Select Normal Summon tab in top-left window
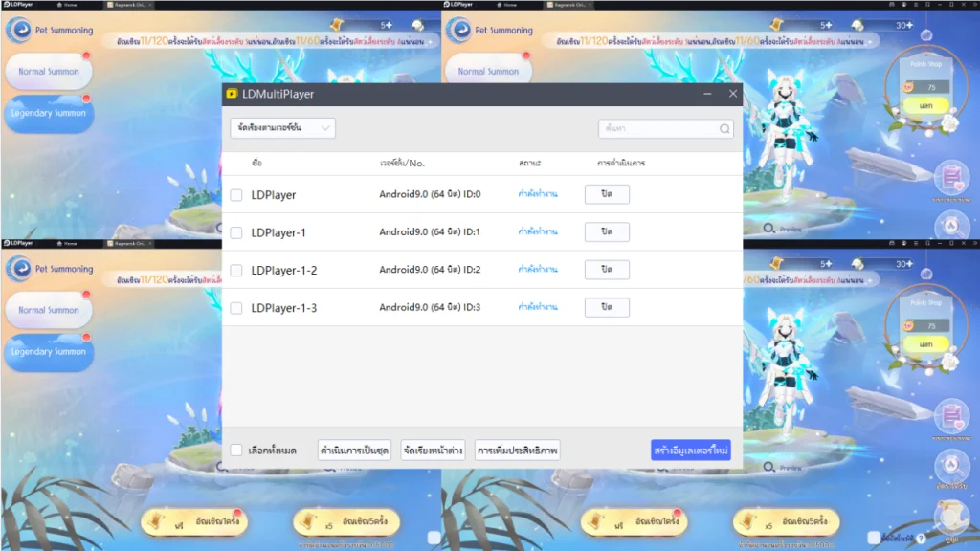Image resolution: width=980 pixels, height=551 pixels. (48, 71)
